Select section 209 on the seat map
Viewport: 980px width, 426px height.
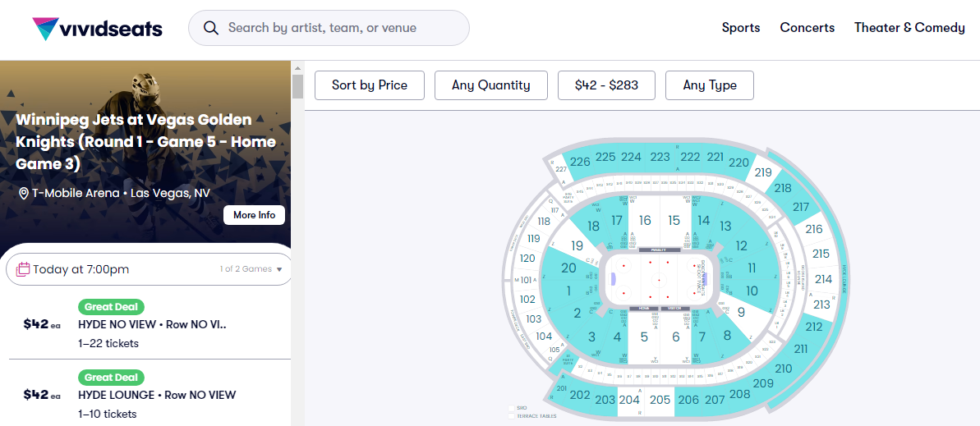(763, 383)
